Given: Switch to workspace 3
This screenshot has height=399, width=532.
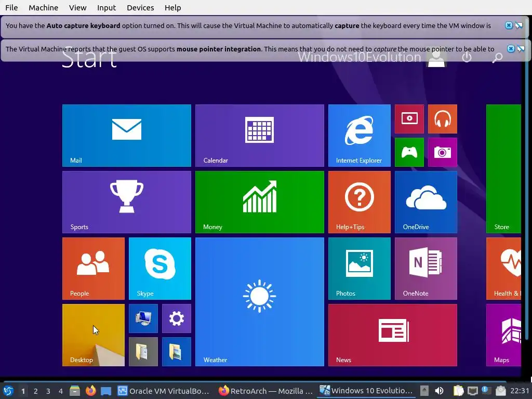Looking at the screenshot, I should click(x=48, y=391).
